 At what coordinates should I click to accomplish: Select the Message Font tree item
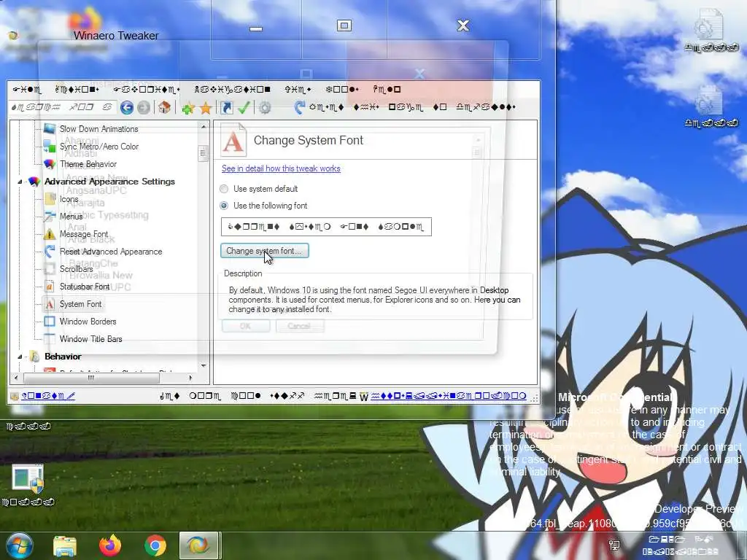(84, 234)
